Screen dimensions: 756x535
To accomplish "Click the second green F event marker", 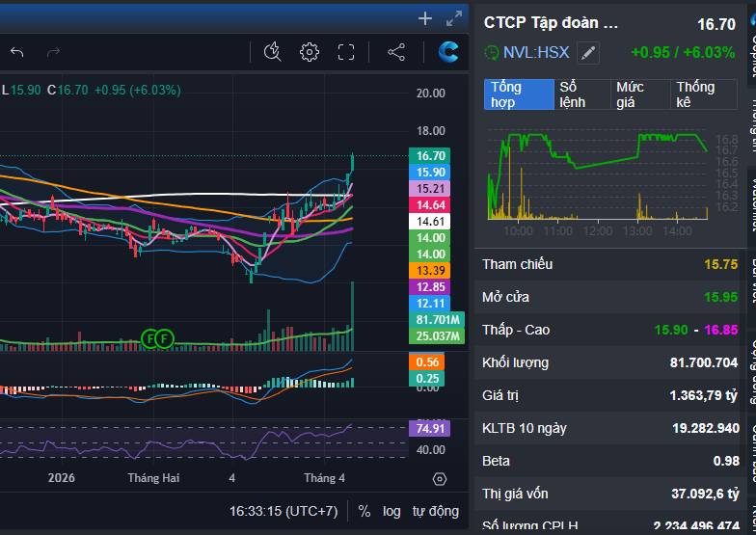I will point(164,339).
